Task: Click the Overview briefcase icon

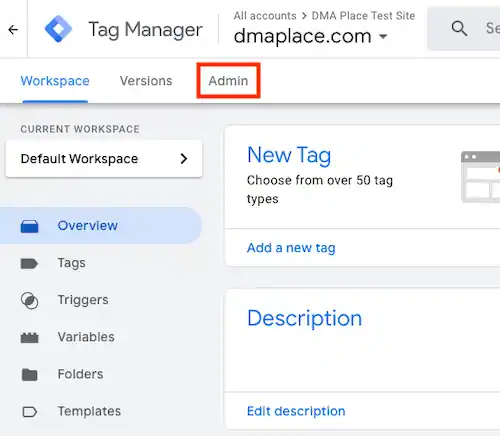Action: 30,226
